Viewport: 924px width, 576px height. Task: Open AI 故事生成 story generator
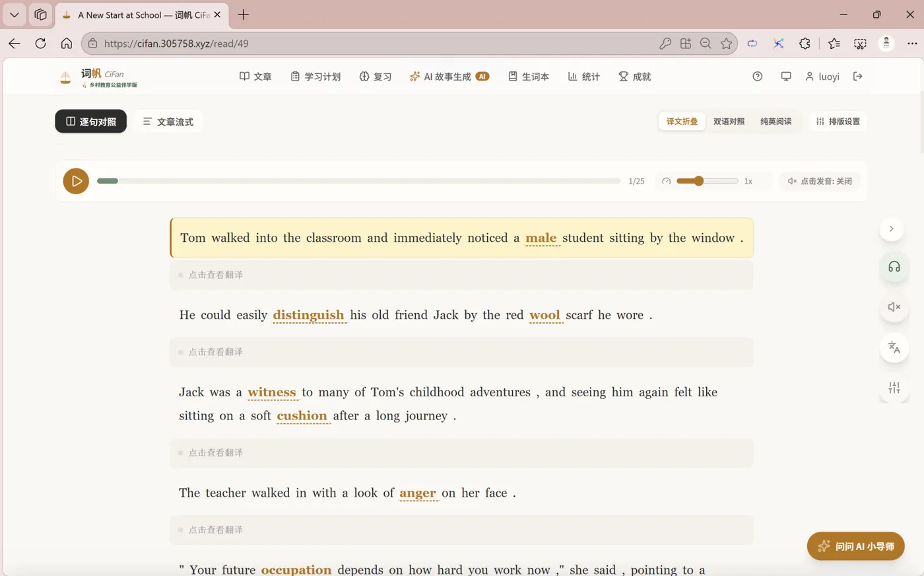449,77
